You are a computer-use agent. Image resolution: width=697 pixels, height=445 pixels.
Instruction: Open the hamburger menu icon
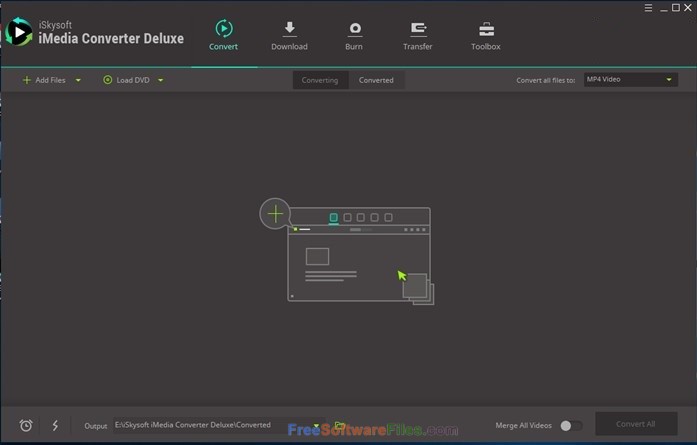click(649, 8)
